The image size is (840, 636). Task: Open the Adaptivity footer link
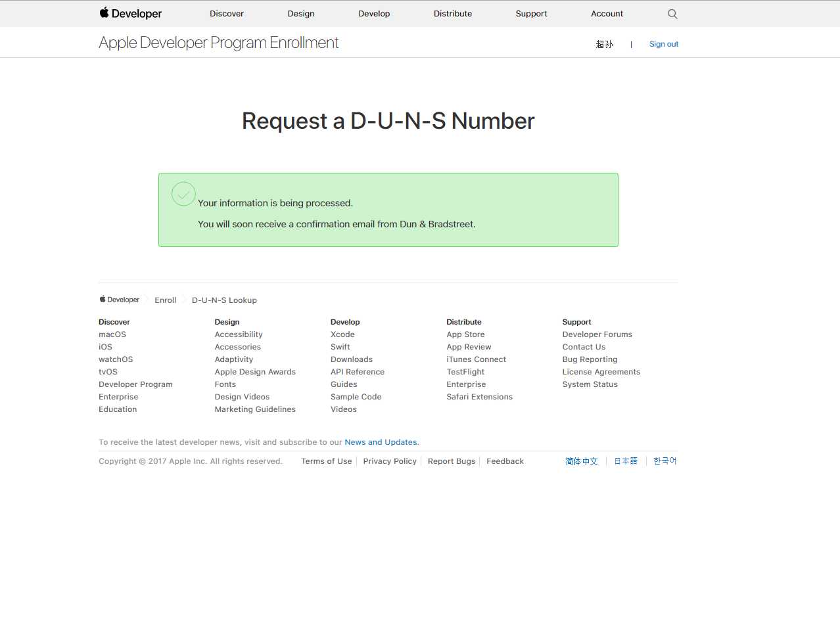tap(233, 359)
